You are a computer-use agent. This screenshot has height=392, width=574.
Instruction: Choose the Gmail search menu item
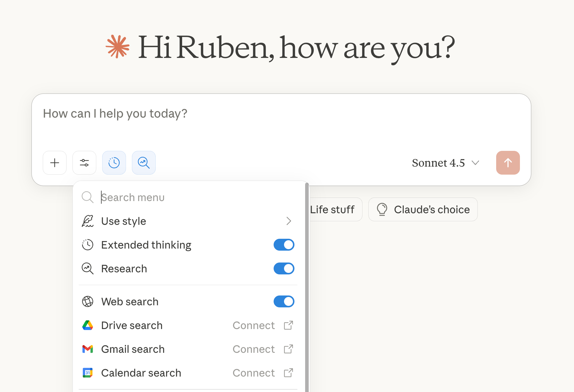click(x=133, y=349)
